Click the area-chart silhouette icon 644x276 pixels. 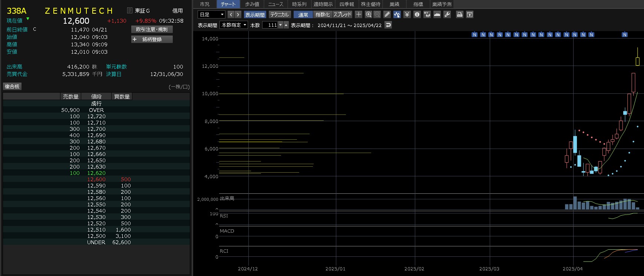[437, 14]
